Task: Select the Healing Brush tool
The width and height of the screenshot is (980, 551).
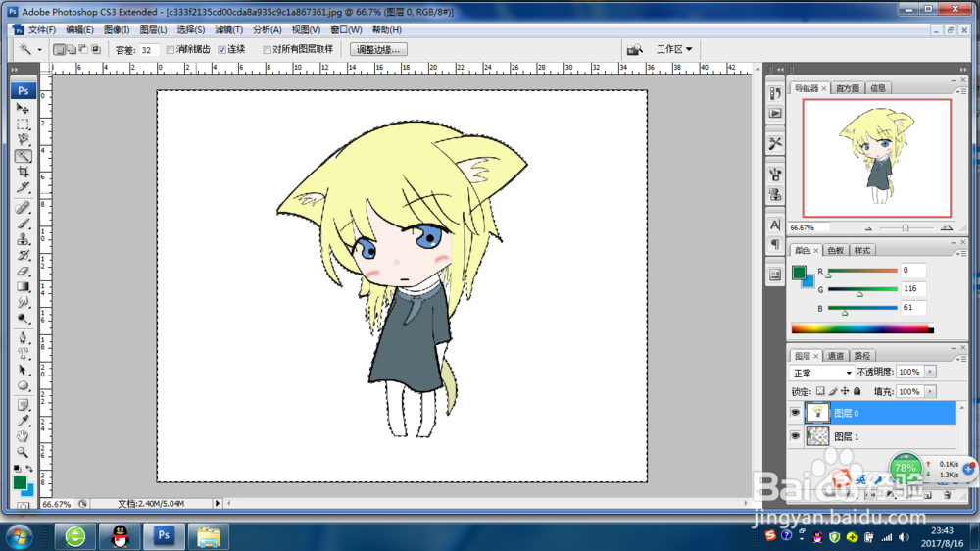Action: tap(24, 208)
